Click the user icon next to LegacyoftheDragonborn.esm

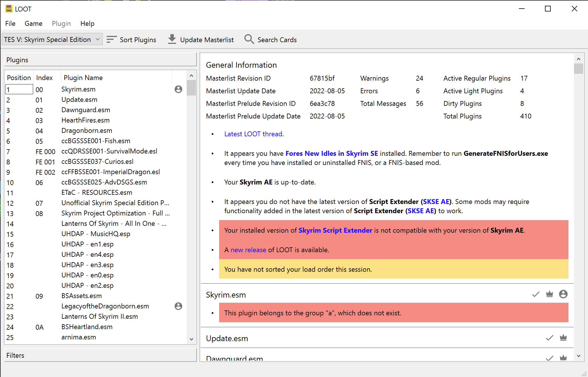point(178,306)
